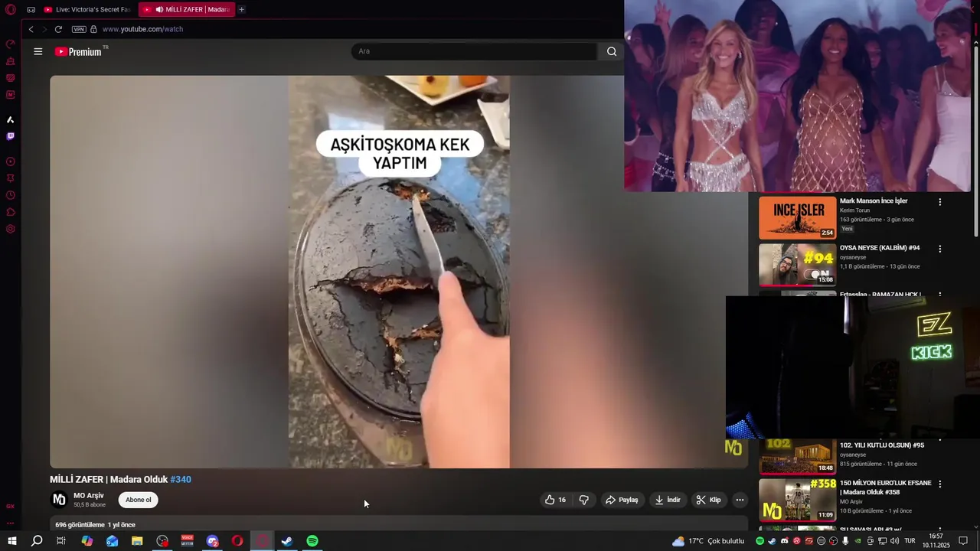The height and width of the screenshot is (551, 980).
Task: Open options menu for Mark Manson İnce İşler
Action: click(x=940, y=202)
